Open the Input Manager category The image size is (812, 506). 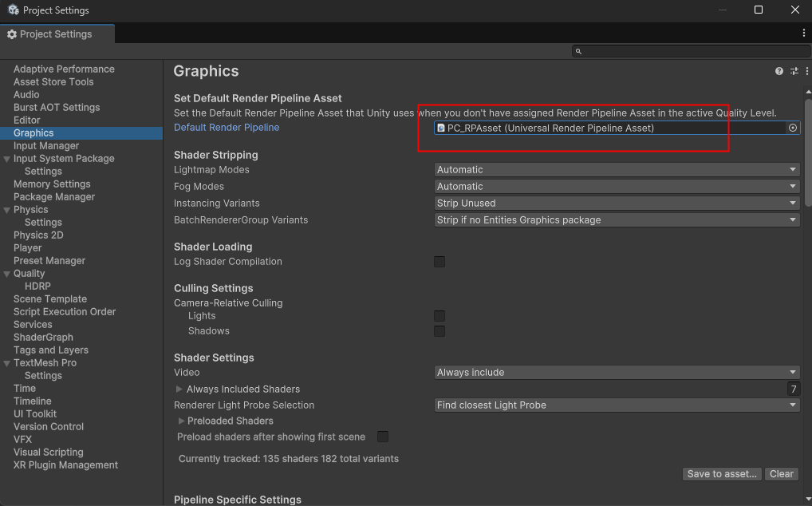[46, 146]
